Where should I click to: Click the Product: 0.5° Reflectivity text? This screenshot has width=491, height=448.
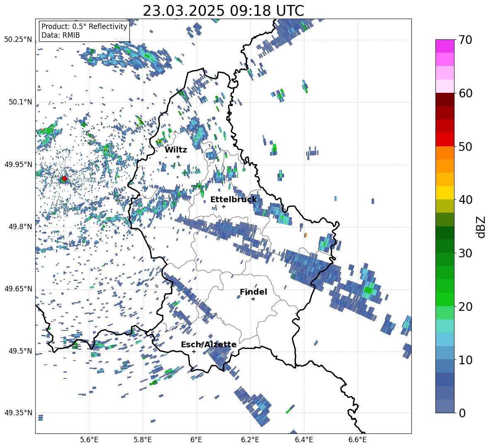tap(84, 27)
